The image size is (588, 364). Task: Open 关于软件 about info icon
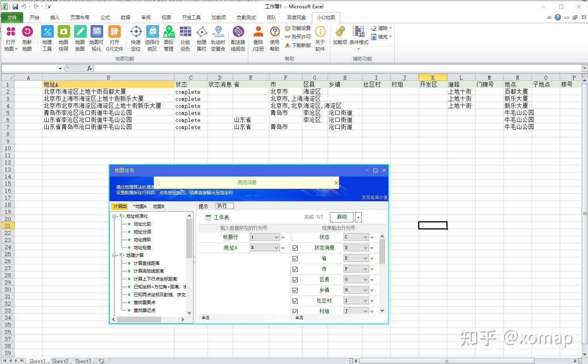coord(320,38)
